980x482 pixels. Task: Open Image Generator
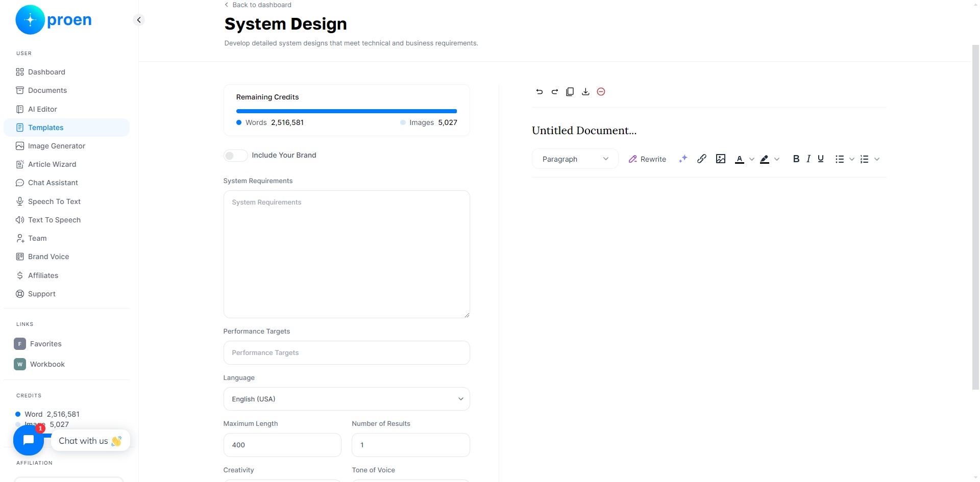click(66, 146)
